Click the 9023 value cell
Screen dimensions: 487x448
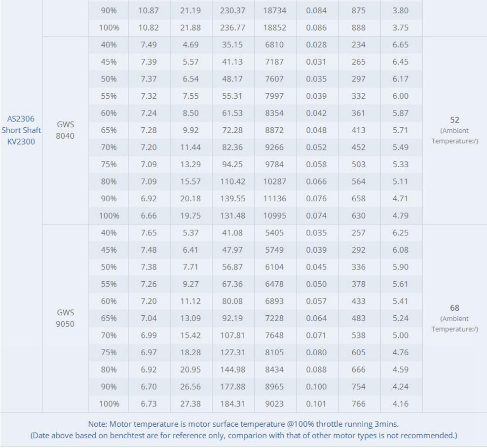(x=274, y=404)
